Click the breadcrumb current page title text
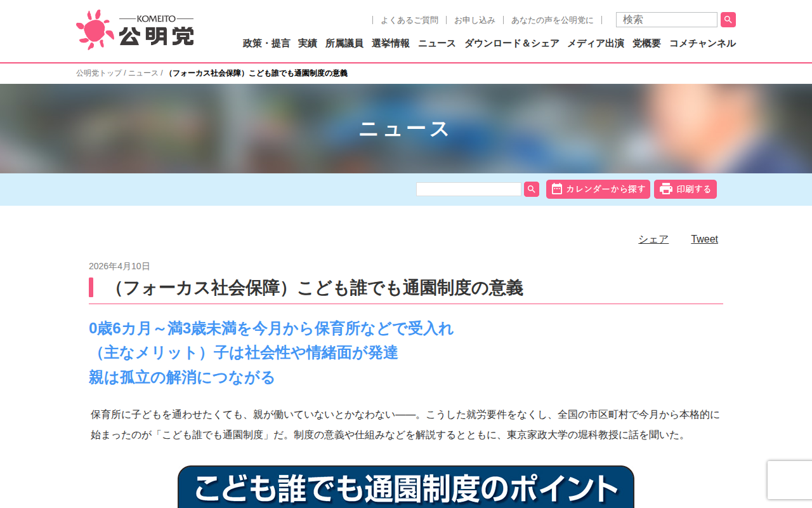 point(256,73)
